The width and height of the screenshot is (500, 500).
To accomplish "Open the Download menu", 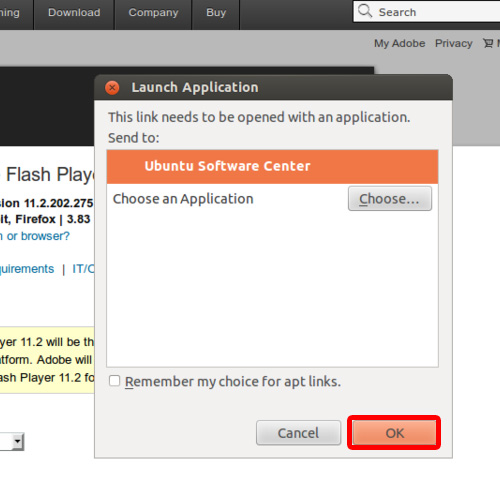I will [x=74, y=13].
